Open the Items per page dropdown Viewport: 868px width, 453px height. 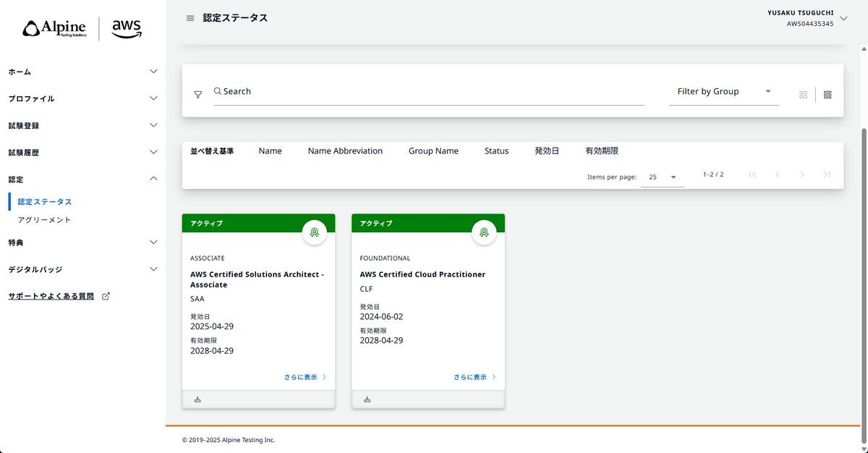tap(662, 177)
